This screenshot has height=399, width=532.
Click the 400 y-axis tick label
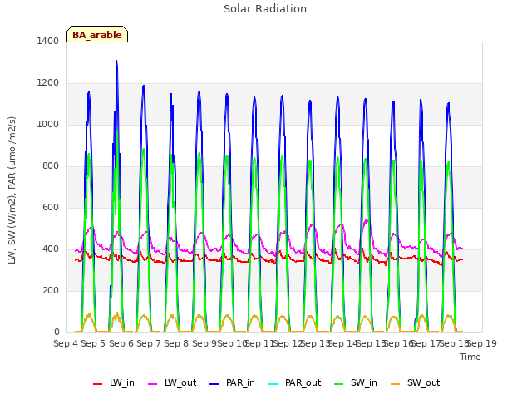tap(51, 249)
